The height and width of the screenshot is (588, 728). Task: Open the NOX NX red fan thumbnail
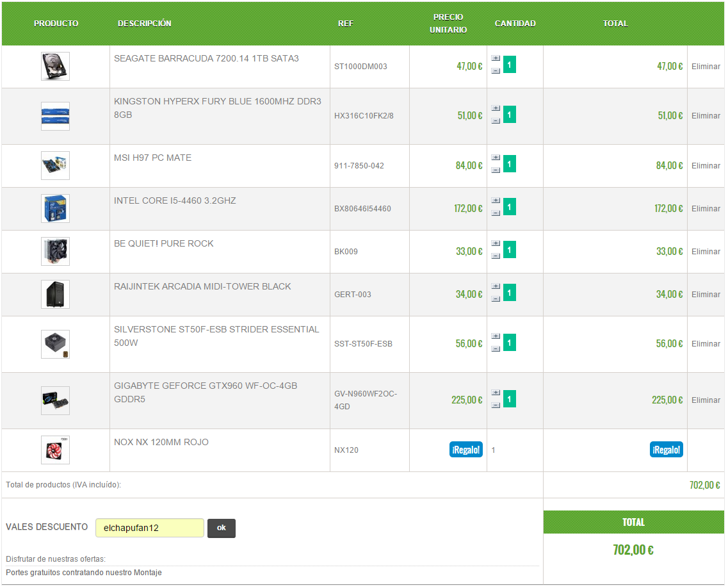(55, 450)
